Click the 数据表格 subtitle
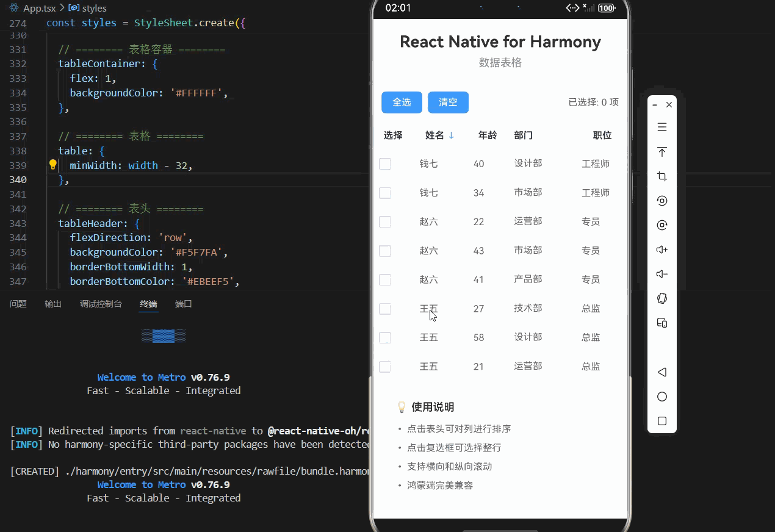The width and height of the screenshot is (775, 532). [500, 63]
